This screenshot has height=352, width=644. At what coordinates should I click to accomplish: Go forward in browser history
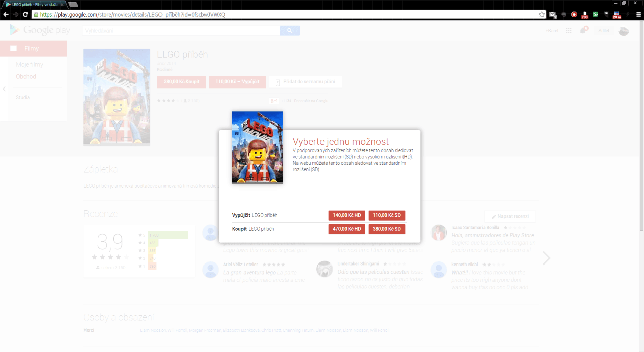[16, 15]
